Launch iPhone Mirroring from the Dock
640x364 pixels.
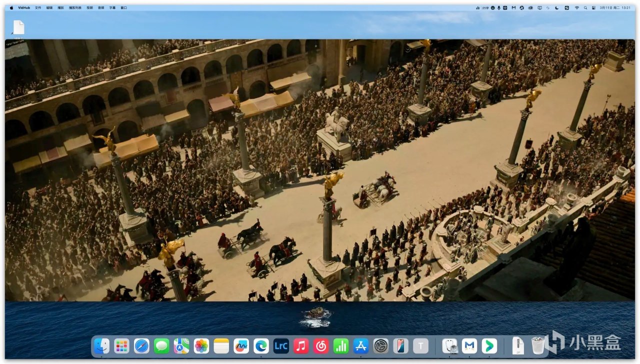coord(400,346)
